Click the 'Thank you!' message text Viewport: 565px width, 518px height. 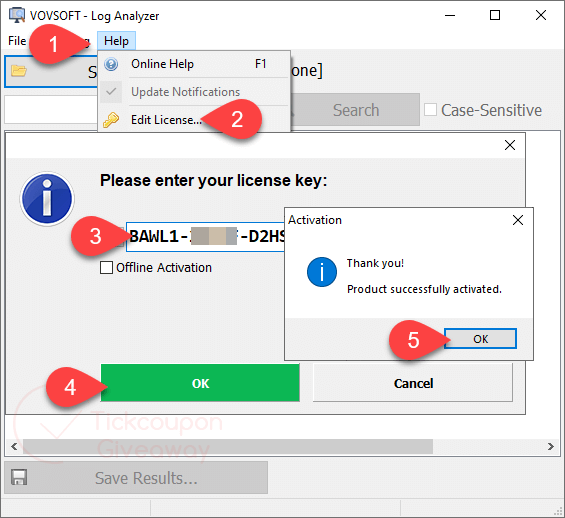pyautogui.click(x=375, y=263)
